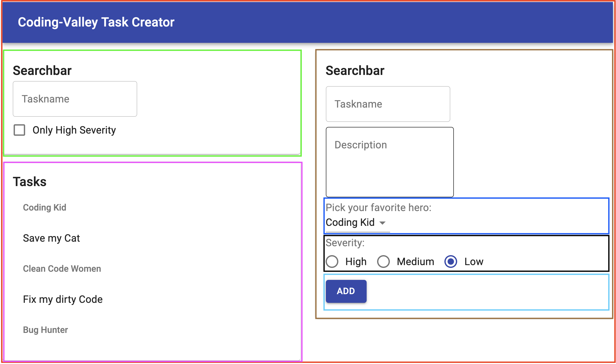Focus the left Searchbar Taskname field
Viewport: 616px width, 364px height.
(x=75, y=99)
